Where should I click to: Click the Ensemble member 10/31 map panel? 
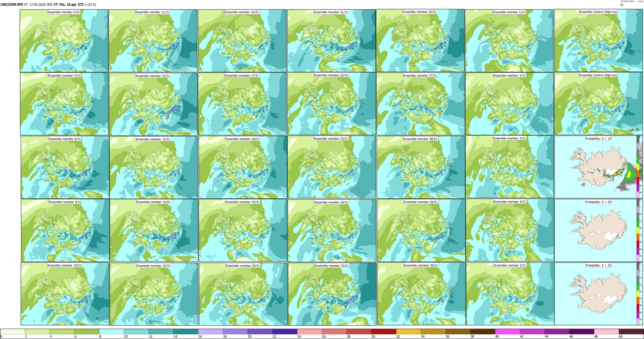point(65,294)
